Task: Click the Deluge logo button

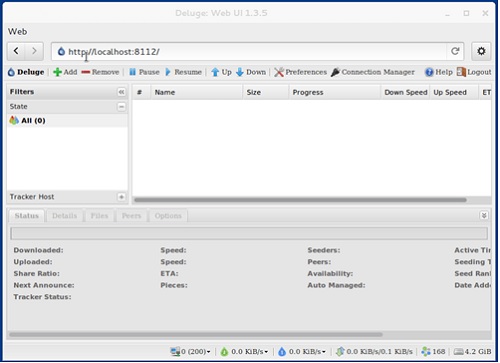Action: pos(26,72)
